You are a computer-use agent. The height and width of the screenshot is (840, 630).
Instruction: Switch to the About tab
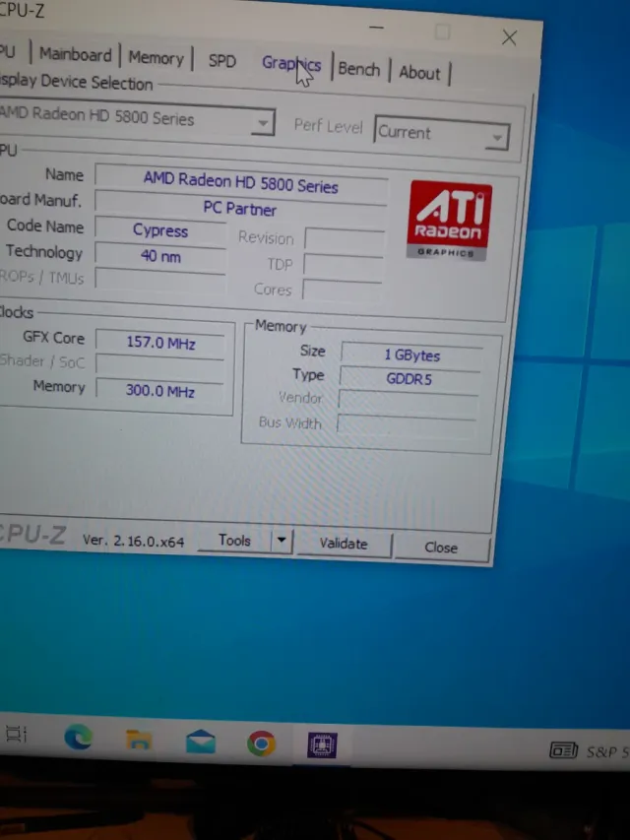pos(419,73)
